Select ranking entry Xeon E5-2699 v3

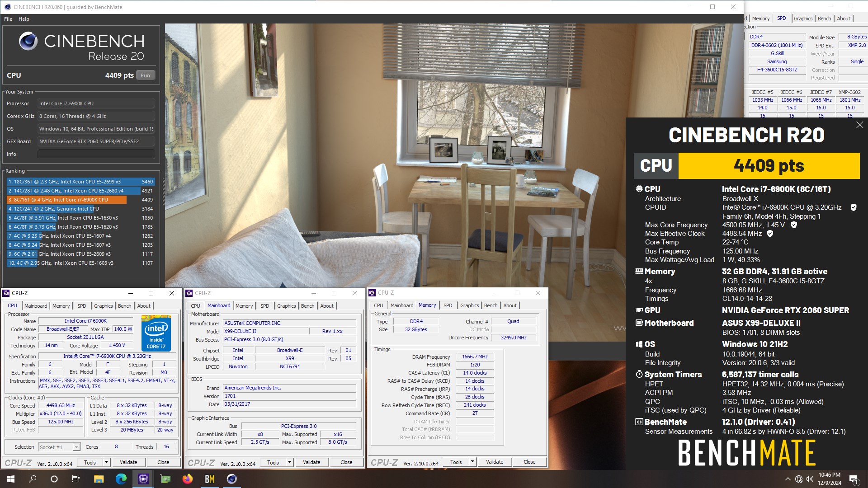(80, 182)
